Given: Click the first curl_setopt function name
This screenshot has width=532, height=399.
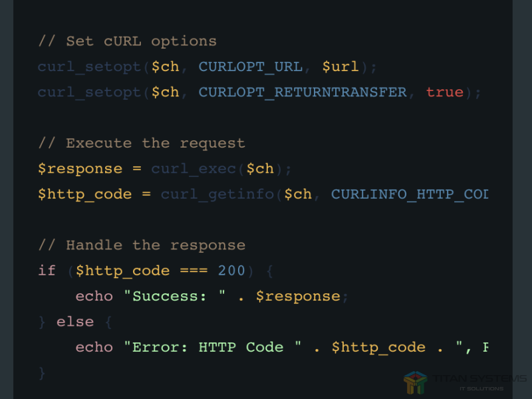Looking at the screenshot, I should click(89, 66).
